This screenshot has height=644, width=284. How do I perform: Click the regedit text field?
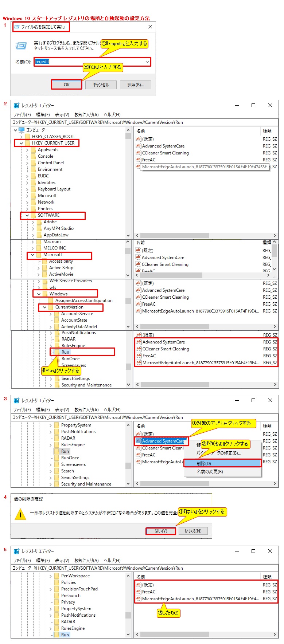coord(92,62)
